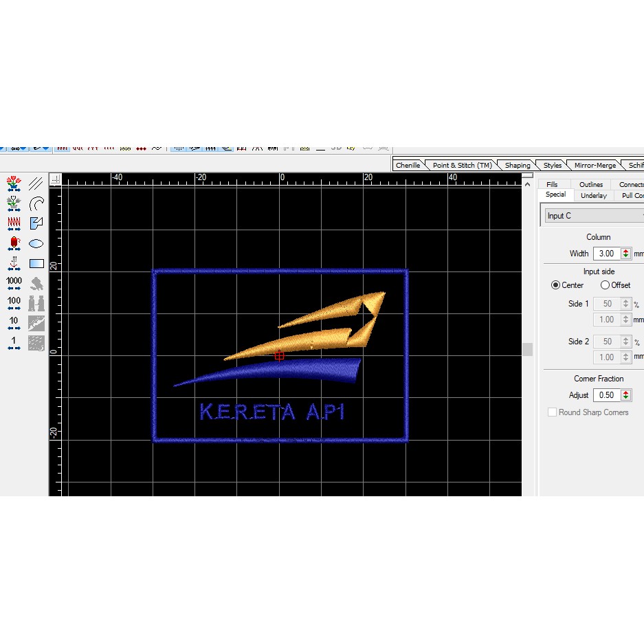Screen dimensions: 644x644
Task: Open the Outlines tab
Action: click(x=590, y=184)
